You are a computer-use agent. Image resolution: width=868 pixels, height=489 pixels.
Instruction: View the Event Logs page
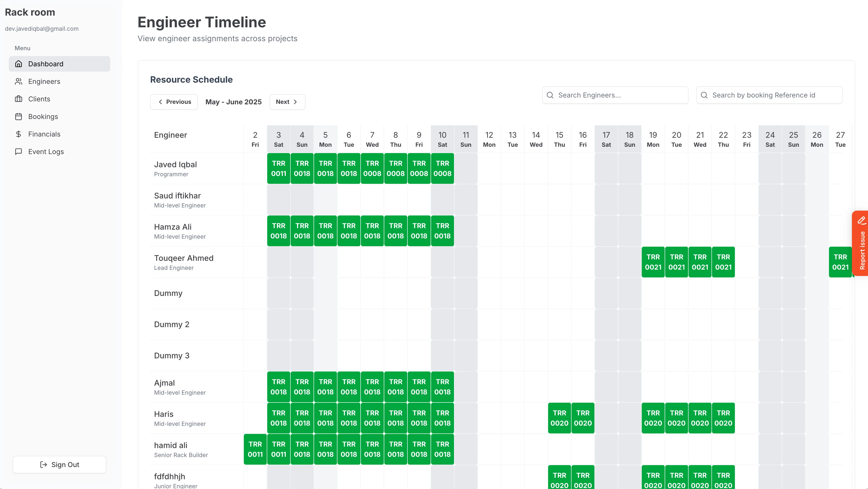coord(59,152)
